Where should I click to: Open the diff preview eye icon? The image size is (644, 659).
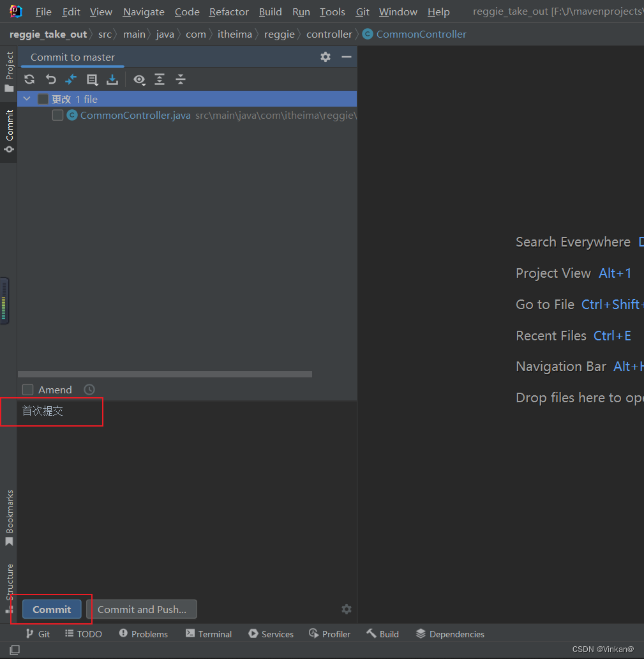click(139, 79)
